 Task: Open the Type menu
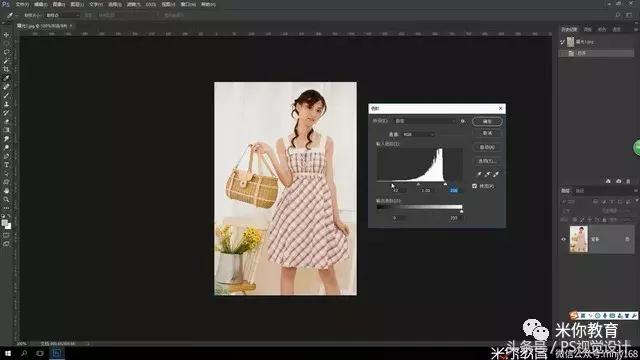96,4
